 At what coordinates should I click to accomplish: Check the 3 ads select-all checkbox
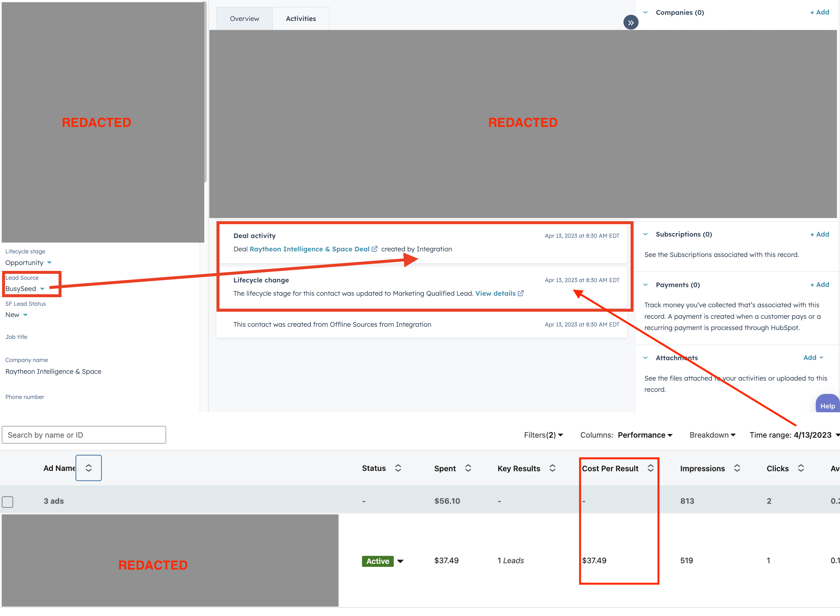point(7,502)
